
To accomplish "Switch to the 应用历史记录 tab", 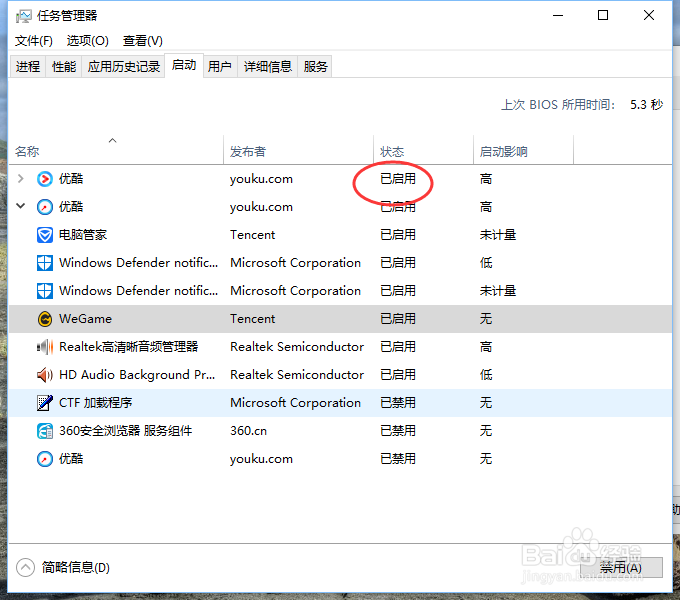I will pos(124,66).
